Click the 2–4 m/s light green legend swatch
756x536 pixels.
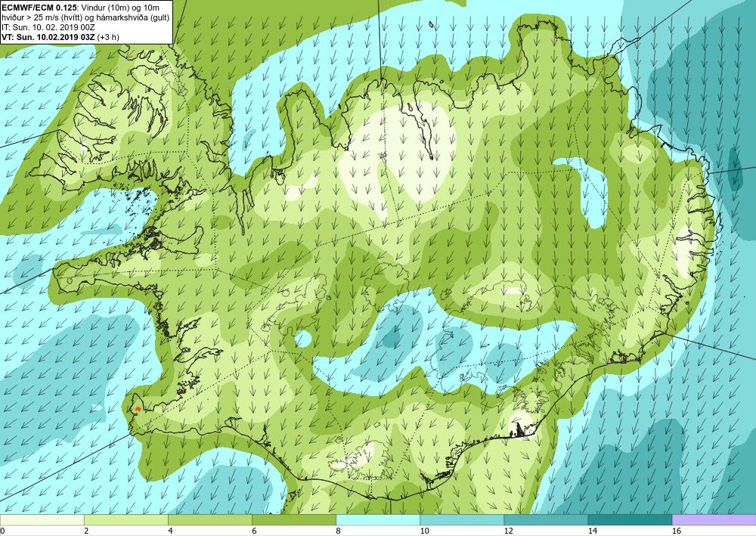(125, 520)
